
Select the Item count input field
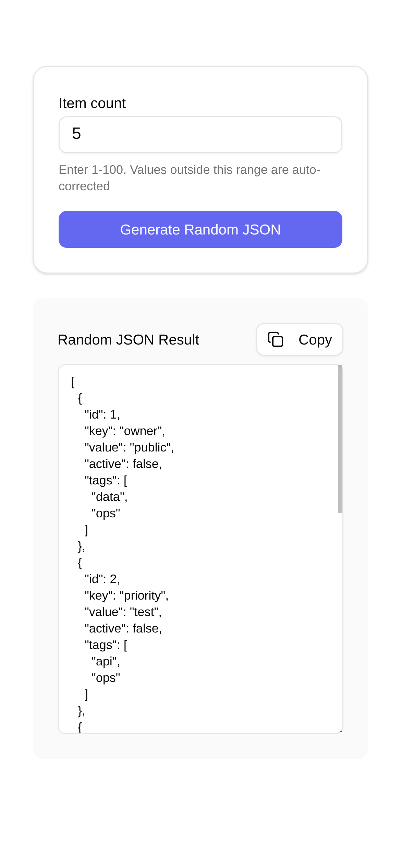[200, 134]
